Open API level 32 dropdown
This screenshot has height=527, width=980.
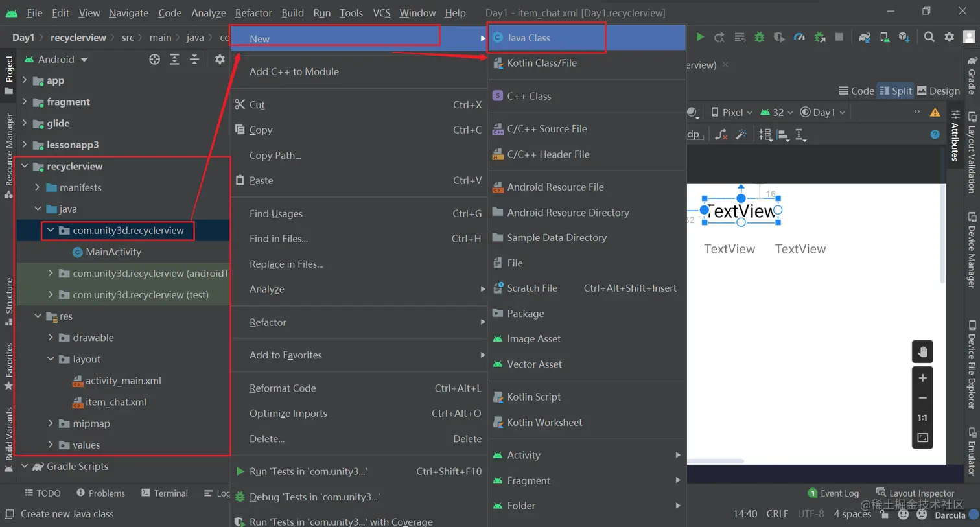[x=776, y=112]
